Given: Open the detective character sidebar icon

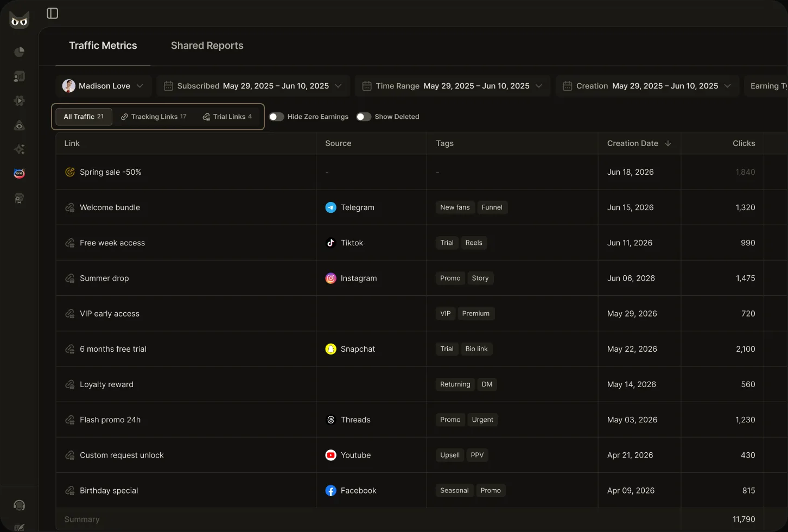Looking at the screenshot, I should click(x=19, y=198).
